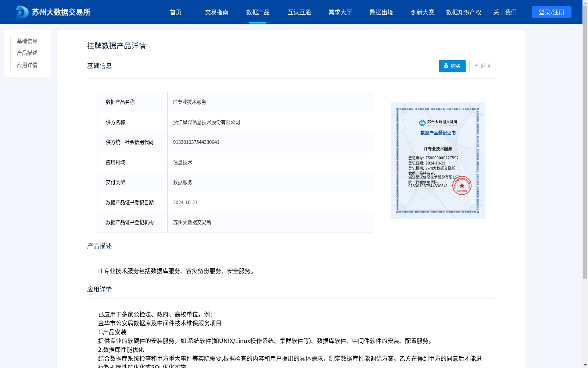The width and height of the screenshot is (588, 368).
Task: Open the 关于我们 navigation item
Action: (505, 12)
